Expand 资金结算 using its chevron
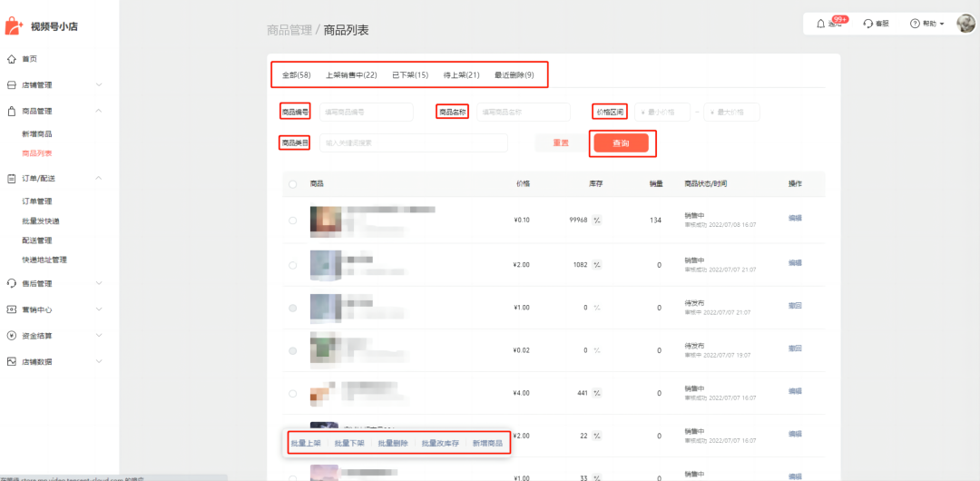Viewport: 980px width, 481px height. tap(99, 336)
